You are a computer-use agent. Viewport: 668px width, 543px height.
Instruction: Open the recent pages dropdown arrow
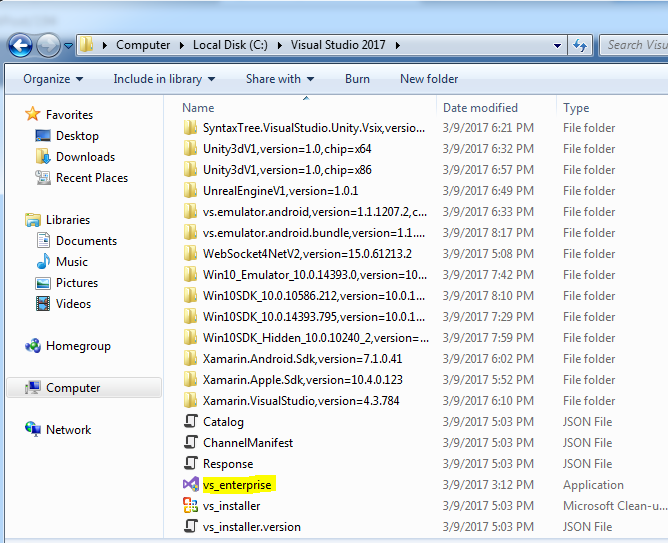[68, 45]
